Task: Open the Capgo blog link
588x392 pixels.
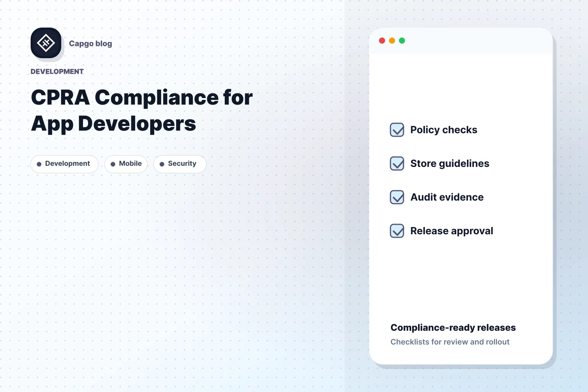Action: pos(90,44)
